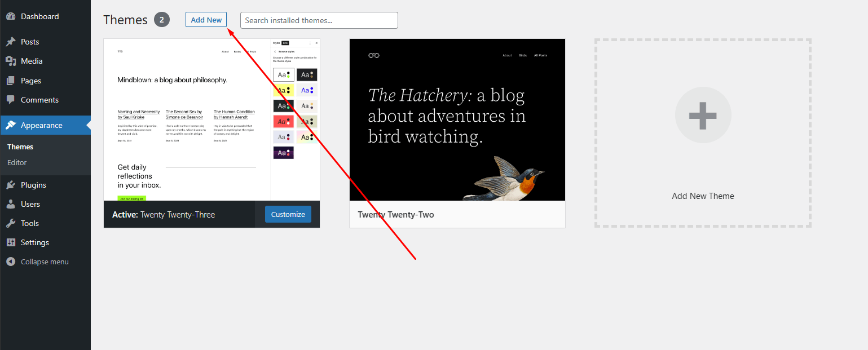Open Media via its sidebar icon
Screen dimensions: 868x350
pyautogui.click(x=11, y=61)
